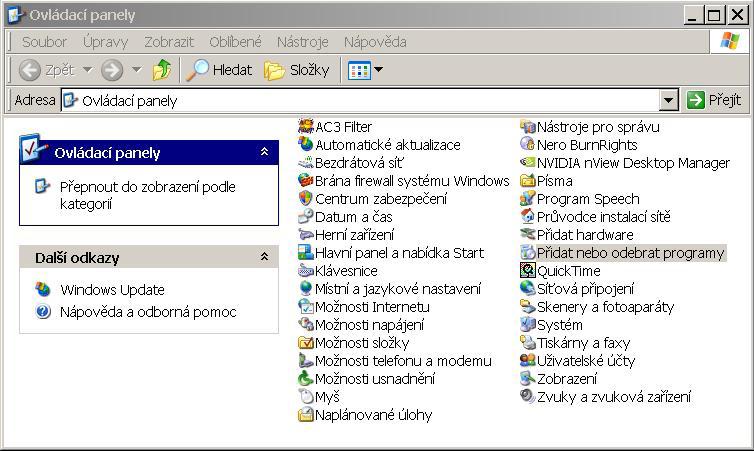This screenshot has height=451, width=754.
Task: Click the Windows Update link
Action: point(112,290)
